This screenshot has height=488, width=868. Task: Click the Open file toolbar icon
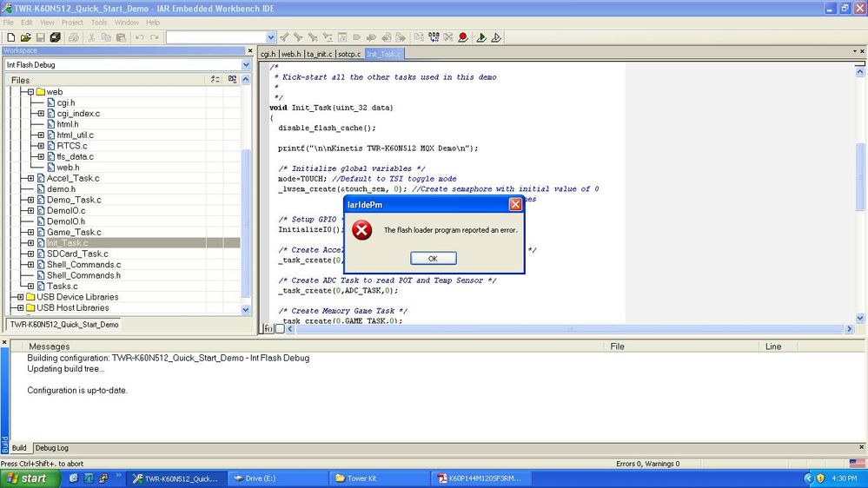click(25, 37)
